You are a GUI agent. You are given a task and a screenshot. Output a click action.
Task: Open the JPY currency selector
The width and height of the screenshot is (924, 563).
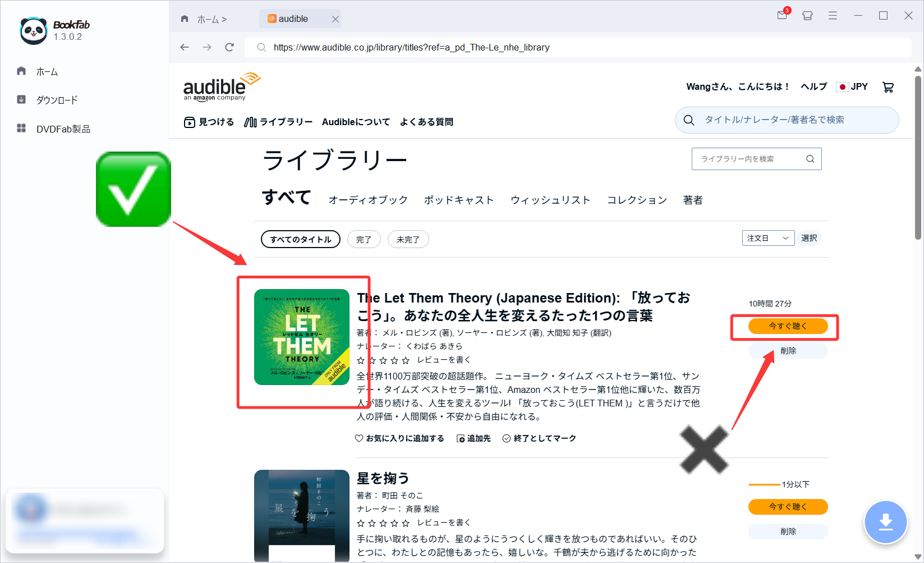pos(852,86)
